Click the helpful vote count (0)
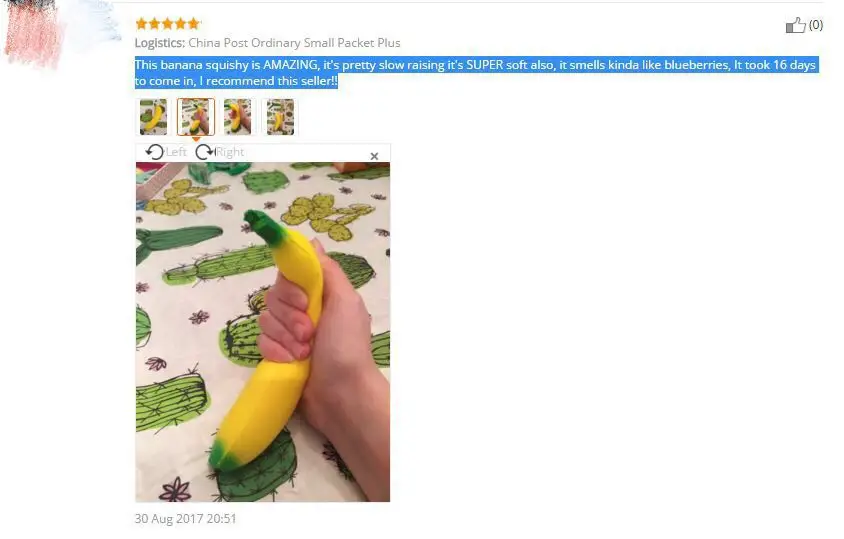Viewport: 844px width, 539px height. click(815, 25)
